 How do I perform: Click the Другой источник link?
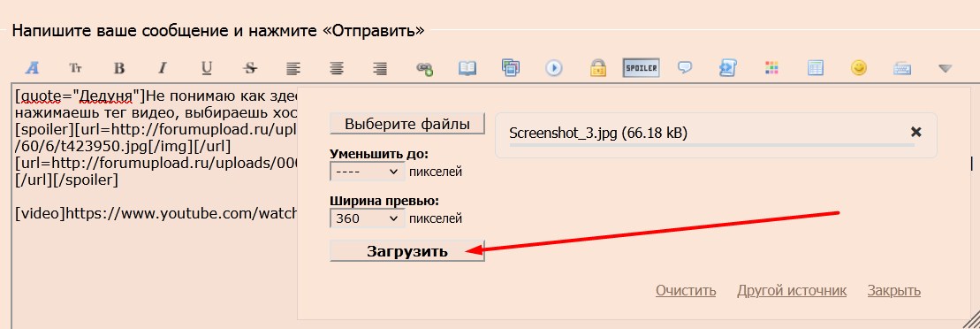click(x=792, y=291)
